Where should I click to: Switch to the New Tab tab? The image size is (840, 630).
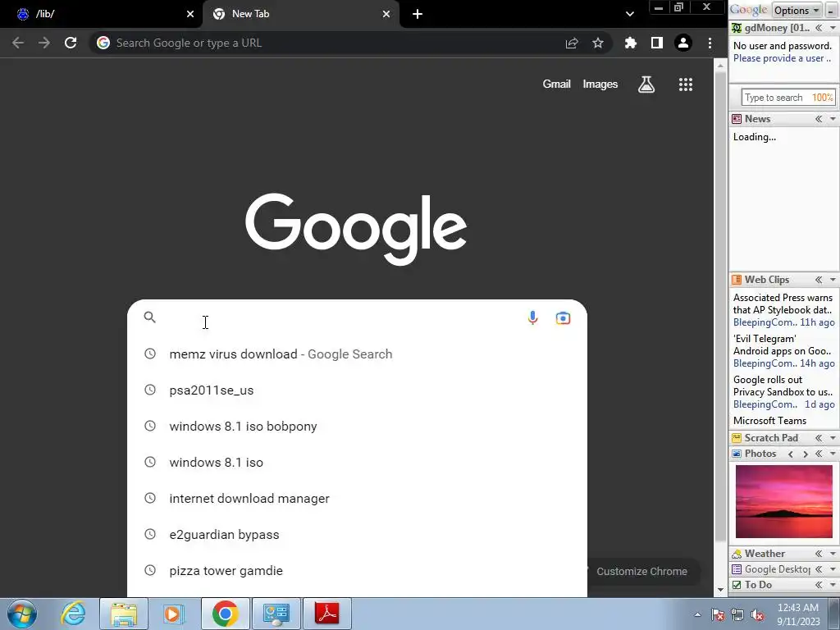point(300,14)
